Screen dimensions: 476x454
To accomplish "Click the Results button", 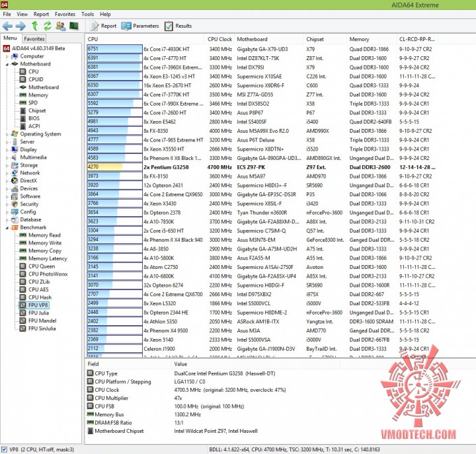I will (x=178, y=26).
